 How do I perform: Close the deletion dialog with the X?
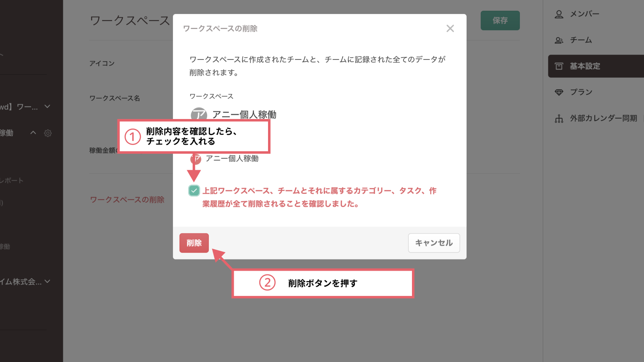[x=450, y=28]
